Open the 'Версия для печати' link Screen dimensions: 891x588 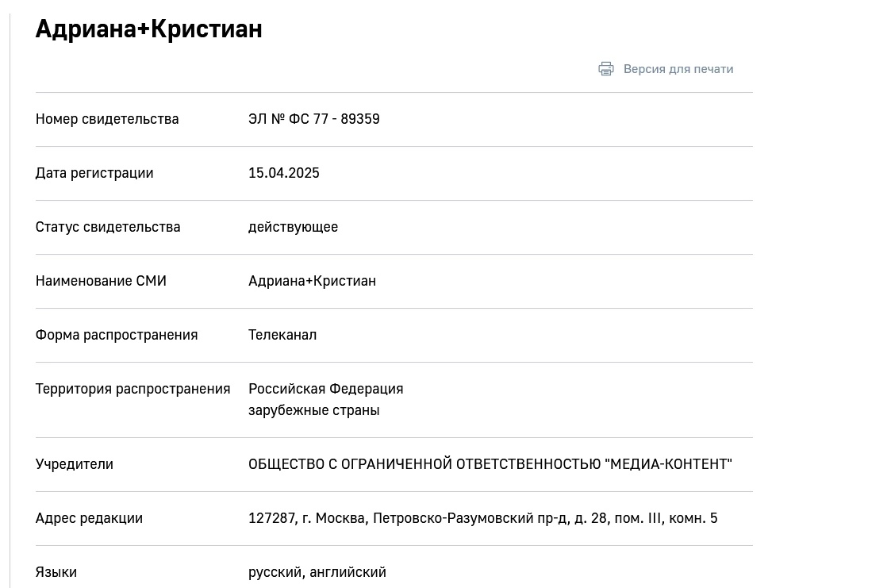678,69
